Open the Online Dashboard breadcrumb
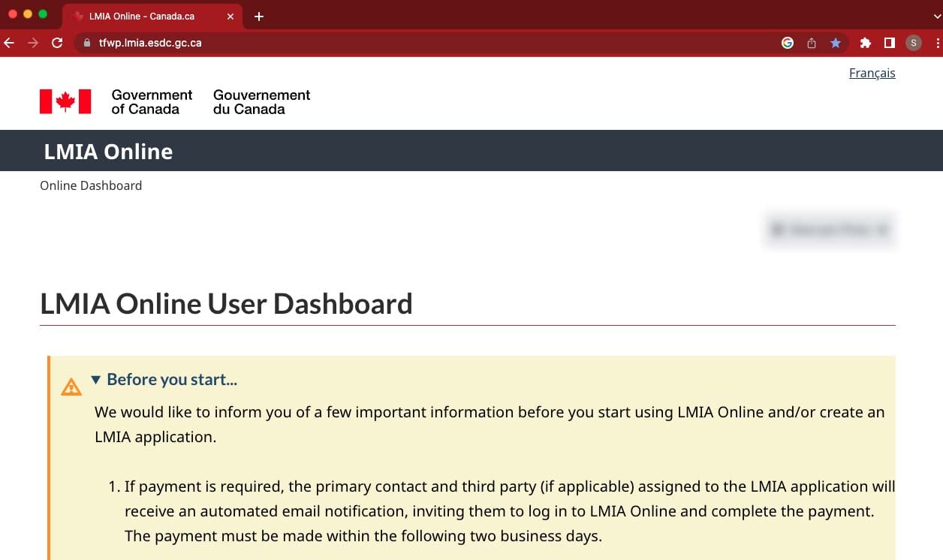 coord(91,185)
